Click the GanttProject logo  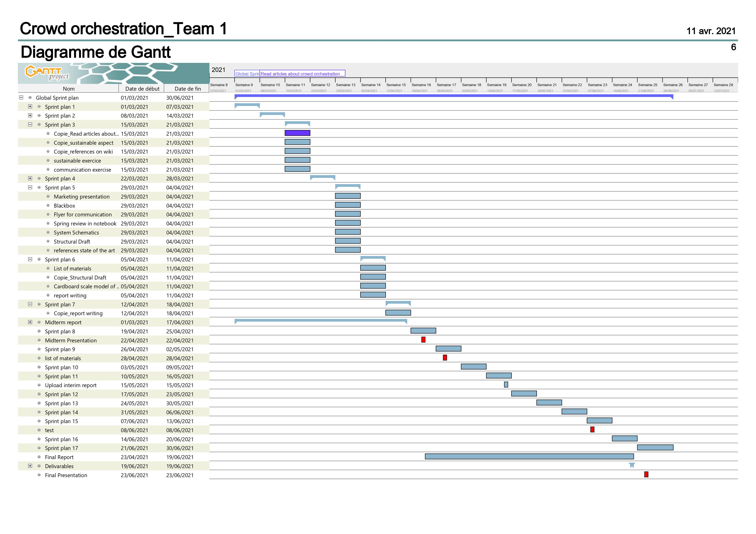click(47, 73)
